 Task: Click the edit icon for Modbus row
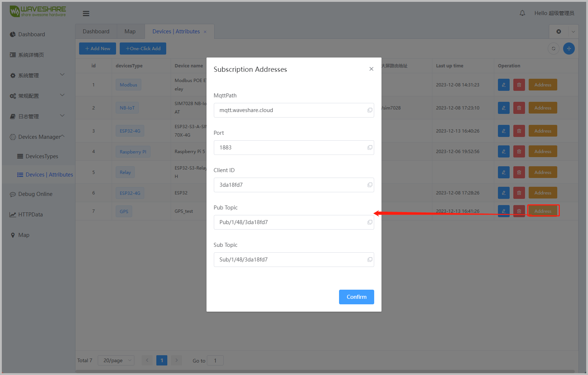point(503,85)
